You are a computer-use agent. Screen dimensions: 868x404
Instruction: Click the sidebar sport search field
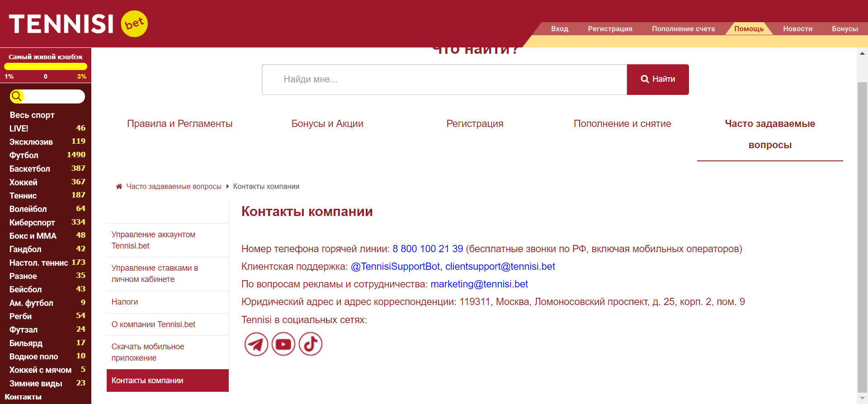pos(47,96)
